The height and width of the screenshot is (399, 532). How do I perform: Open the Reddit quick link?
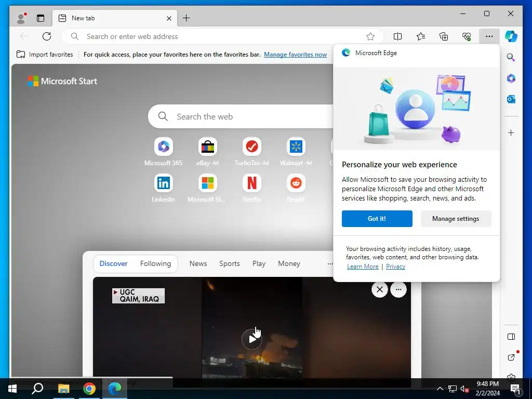click(x=296, y=188)
